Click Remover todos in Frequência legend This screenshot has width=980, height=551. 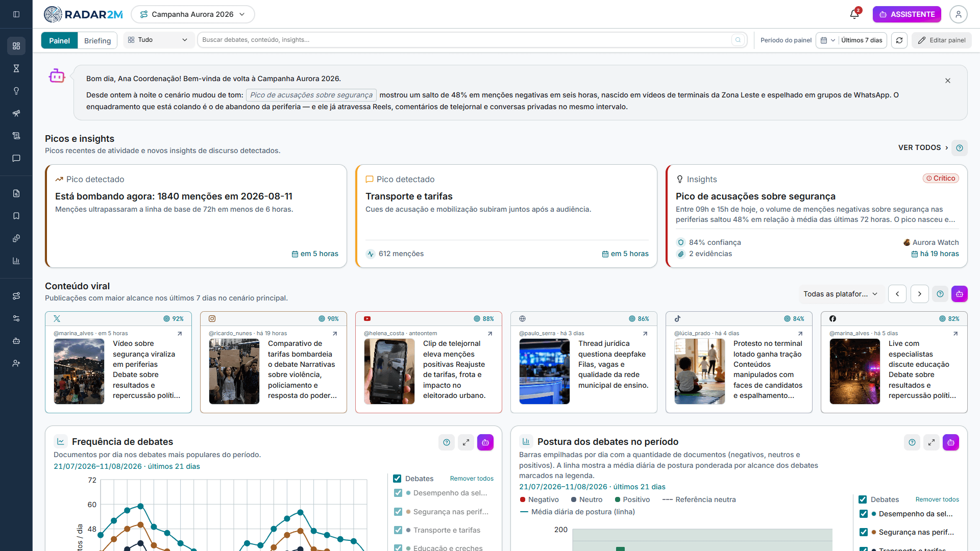(x=472, y=479)
